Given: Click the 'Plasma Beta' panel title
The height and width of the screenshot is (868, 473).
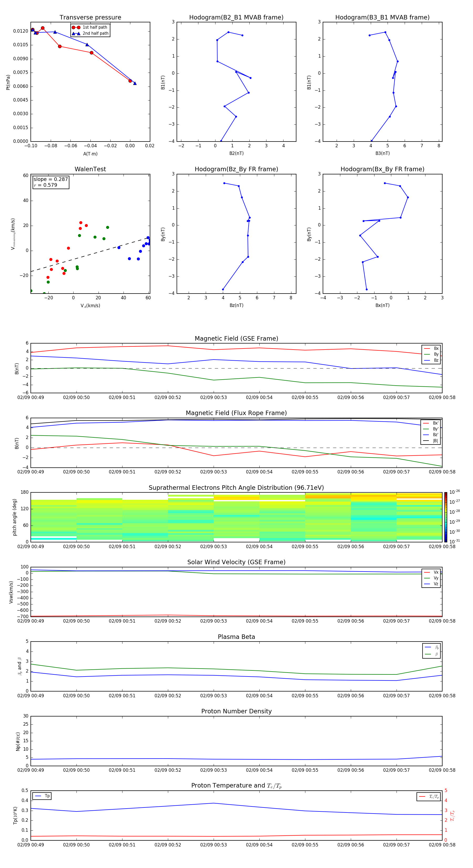Looking at the screenshot, I should coord(236,637).
